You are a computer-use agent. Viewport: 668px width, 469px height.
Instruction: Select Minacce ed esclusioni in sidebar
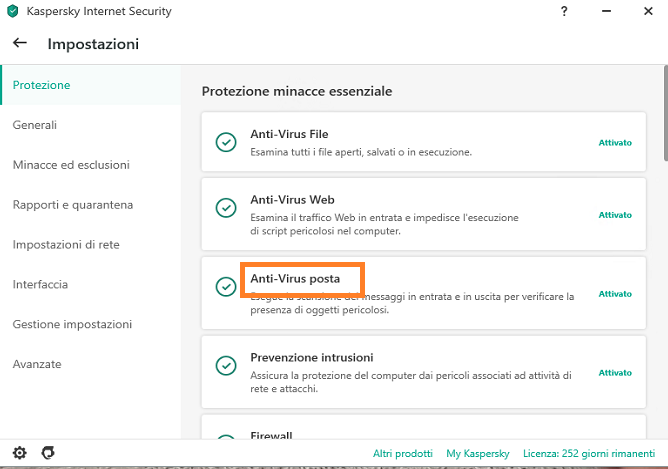pos(71,165)
